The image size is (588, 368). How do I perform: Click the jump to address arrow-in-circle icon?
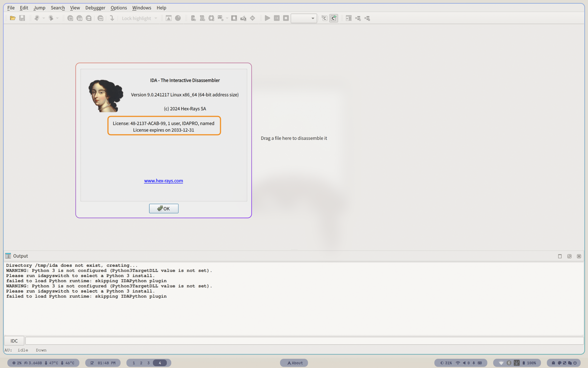[100, 18]
